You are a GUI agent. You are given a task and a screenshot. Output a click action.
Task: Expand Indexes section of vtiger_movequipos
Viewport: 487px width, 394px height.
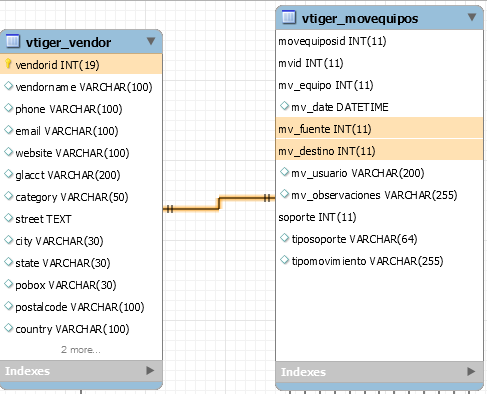471,371
